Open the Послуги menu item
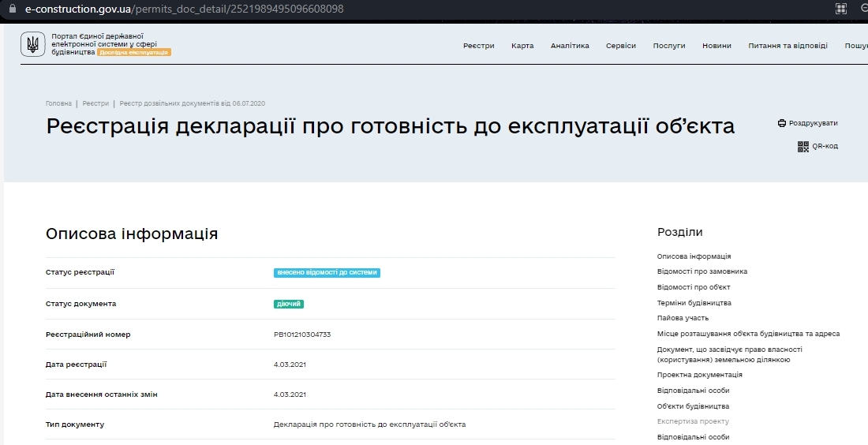 pos(669,46)
